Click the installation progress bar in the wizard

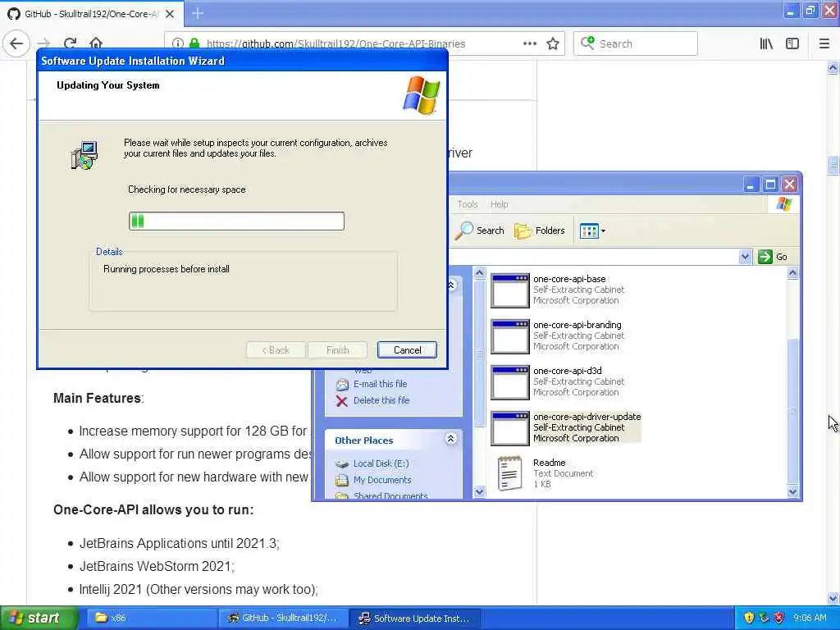236,221
